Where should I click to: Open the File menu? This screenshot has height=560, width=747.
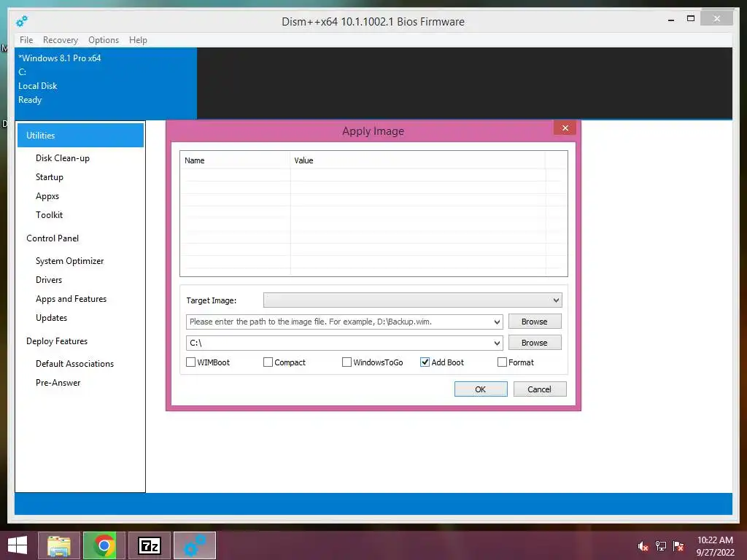pyautogui.click(x=26, y=40)
